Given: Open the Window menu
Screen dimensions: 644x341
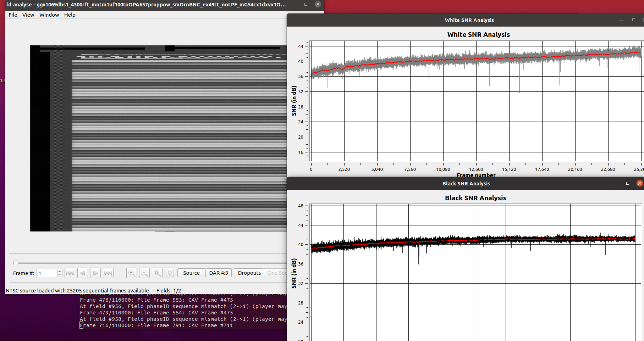Looking at the screenshot, I should [x=49, y=15].
